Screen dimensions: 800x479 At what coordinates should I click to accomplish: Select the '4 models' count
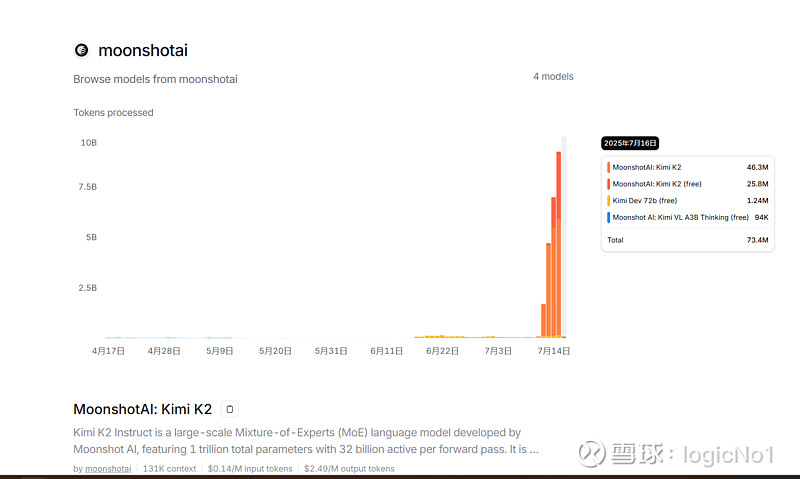tap(553, 77)
